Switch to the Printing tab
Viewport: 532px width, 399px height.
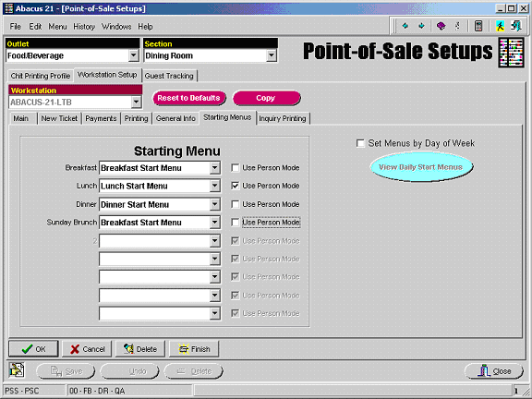click(136, 118)
